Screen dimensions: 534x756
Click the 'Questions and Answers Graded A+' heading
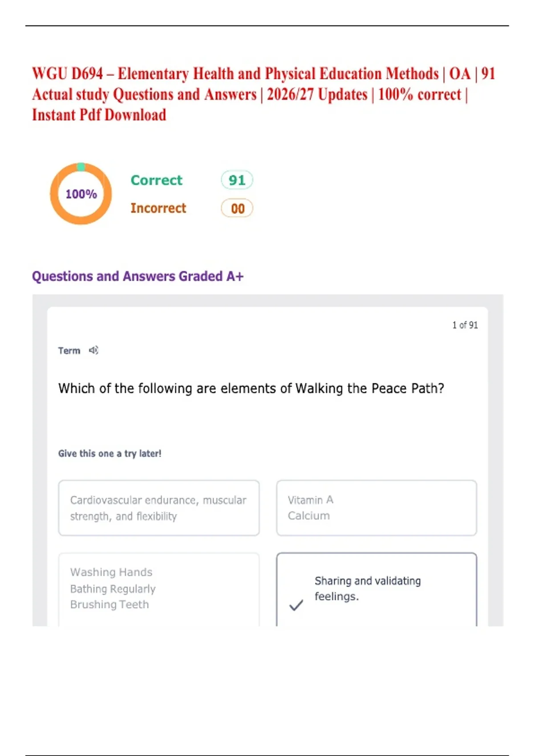(138, 276)
